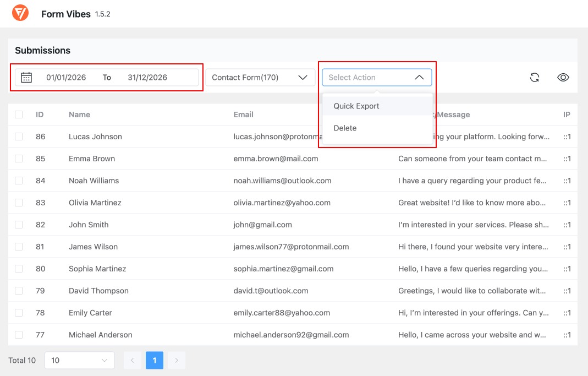
Task: Toggle the select-all checkbox in table header
Action: coord(18,115)
